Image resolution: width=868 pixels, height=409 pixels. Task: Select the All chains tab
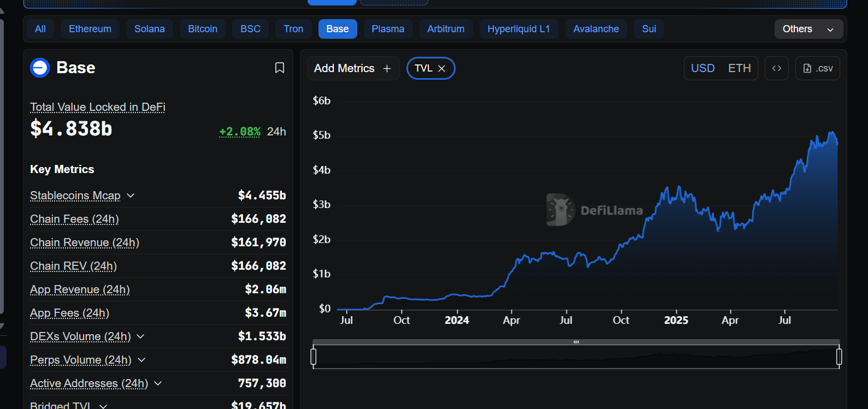(x=40, y=29)
